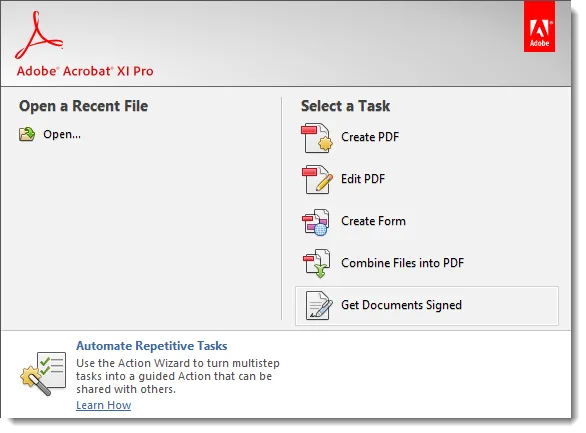586x433 pixels.
Task: Click the Combine Files green arrow icon
Action: 317,264
